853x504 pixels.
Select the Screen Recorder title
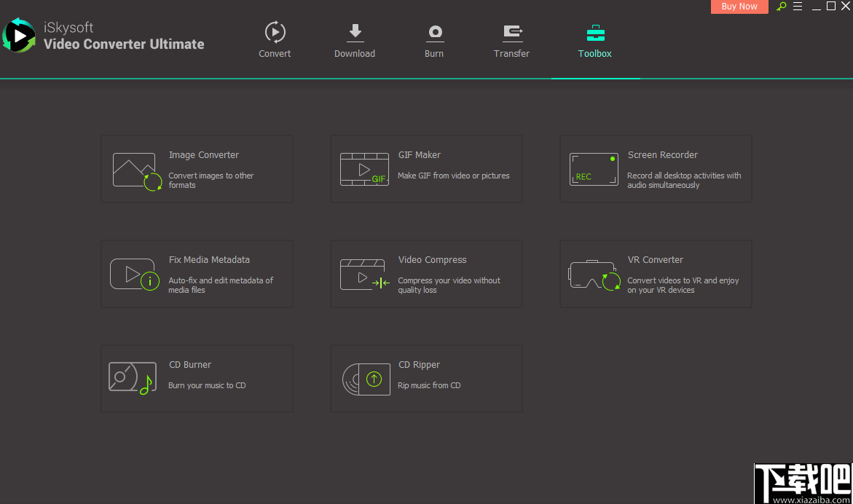[x=663, y=155]
